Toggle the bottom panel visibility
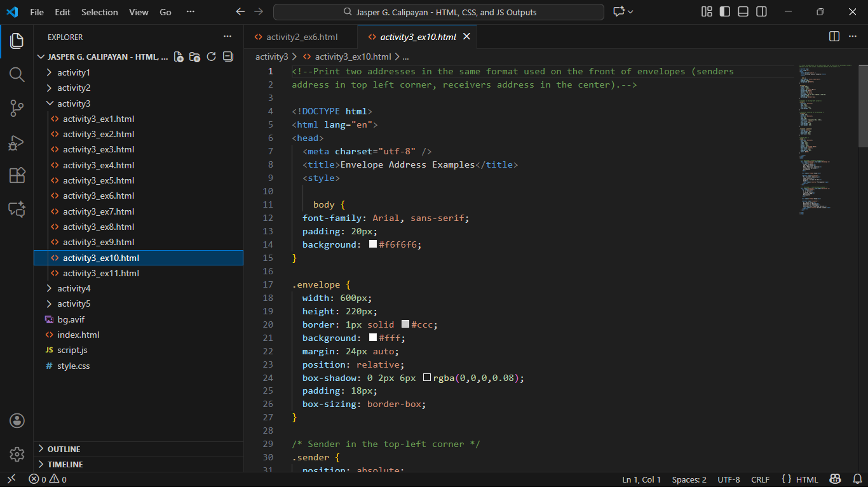 coord(743,12)
